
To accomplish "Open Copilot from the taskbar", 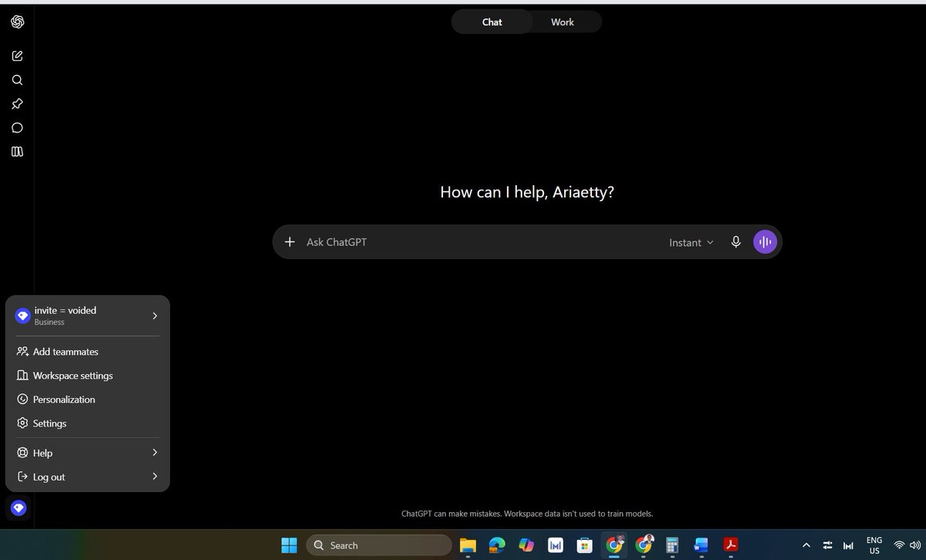I will [x=526, y=545].
